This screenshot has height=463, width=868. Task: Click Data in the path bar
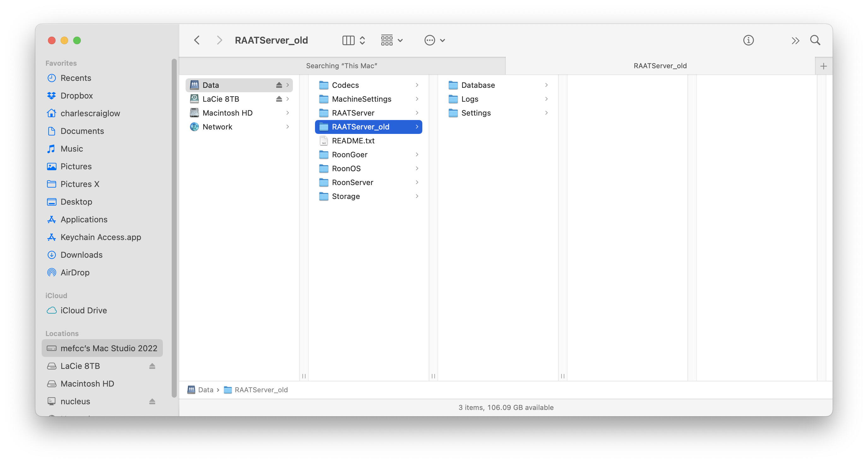[x=200, y=389]
